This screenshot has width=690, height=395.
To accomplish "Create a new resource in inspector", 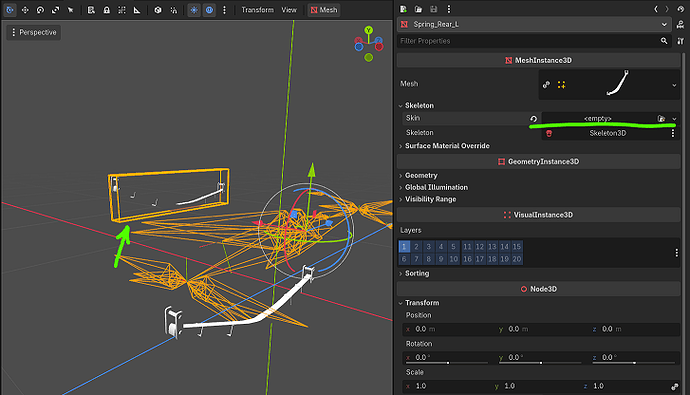I will click(403, 9).
